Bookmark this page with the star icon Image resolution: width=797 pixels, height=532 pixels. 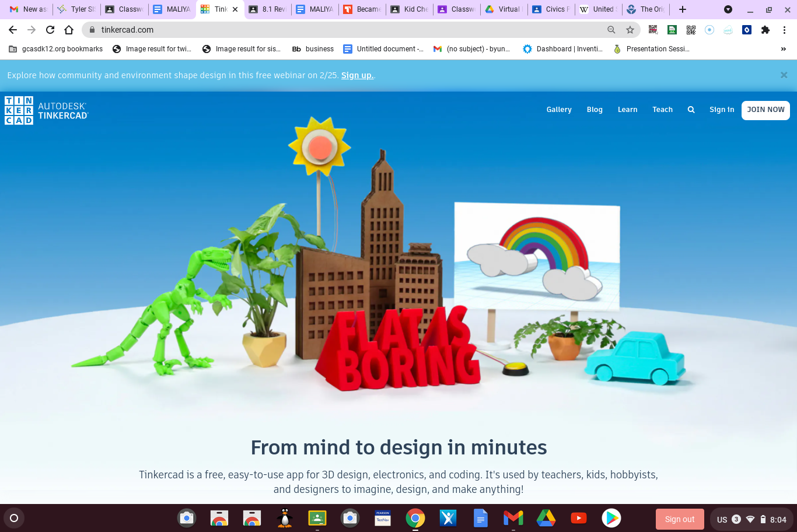pyautogui.click(x=630, y=30)
